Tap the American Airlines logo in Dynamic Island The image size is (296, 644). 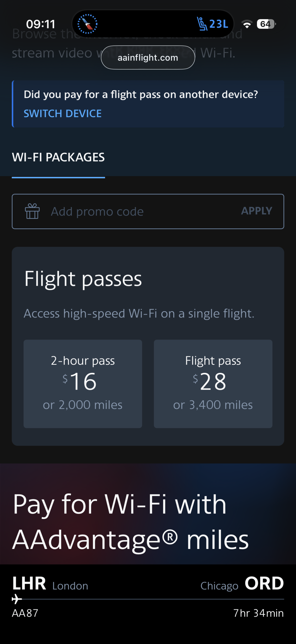click(x=87, y=24)
